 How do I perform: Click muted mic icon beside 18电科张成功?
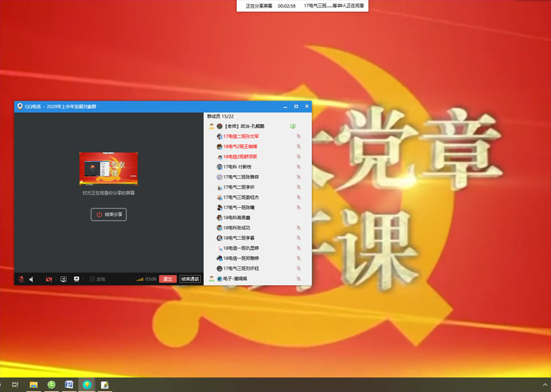tap(299, 227)
